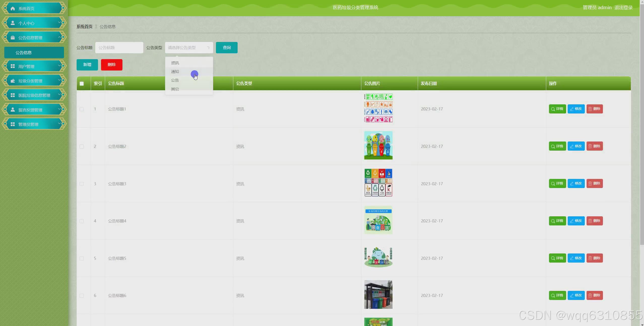
Task: Go to 系统首页 in the sidebar
Action: tap(34, 8)
